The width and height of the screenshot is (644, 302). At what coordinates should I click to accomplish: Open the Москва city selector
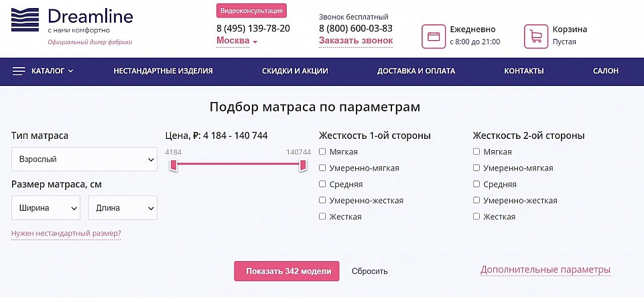click(237, 41)
